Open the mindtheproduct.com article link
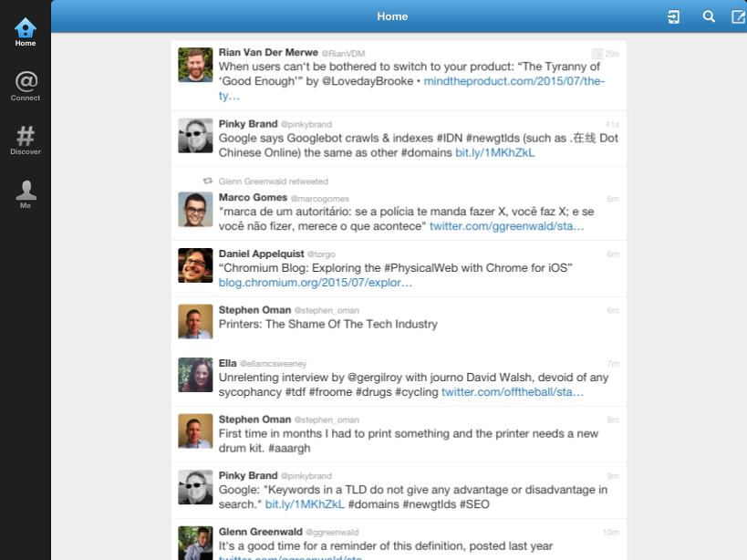The height and width of the screenshot is (560, 747). click(x=411, y=88)
